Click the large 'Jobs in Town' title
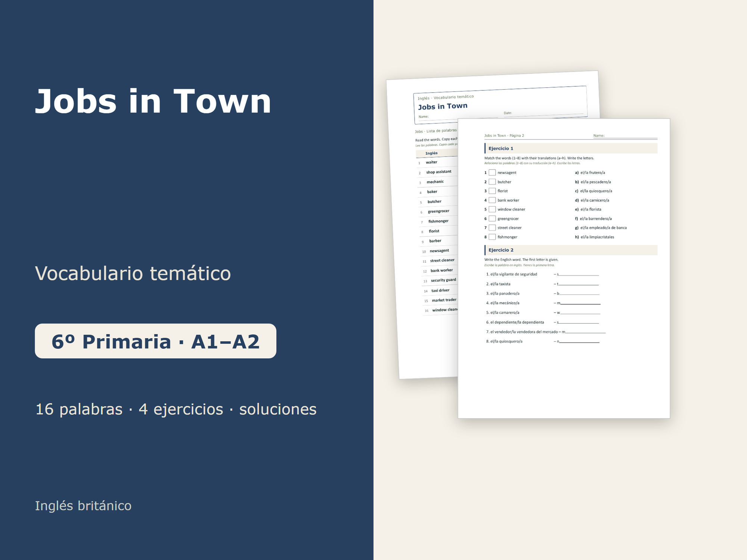 click(153, 101)
